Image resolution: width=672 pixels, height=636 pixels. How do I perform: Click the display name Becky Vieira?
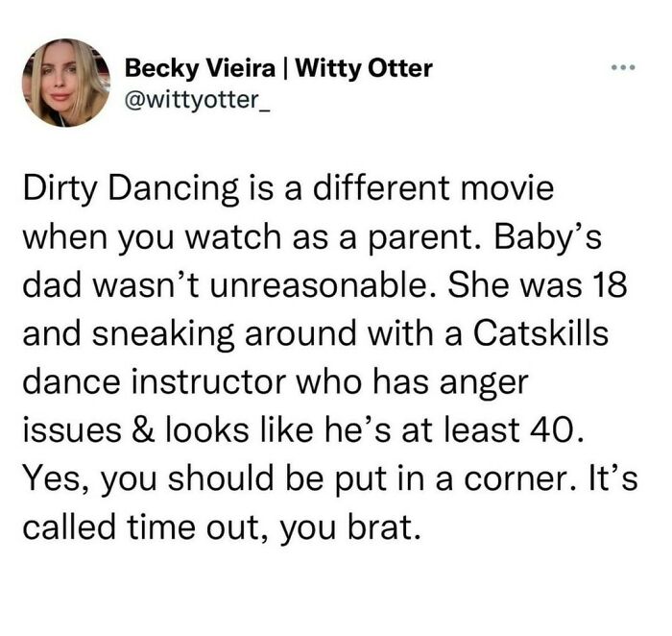click(x=200, y=68)
